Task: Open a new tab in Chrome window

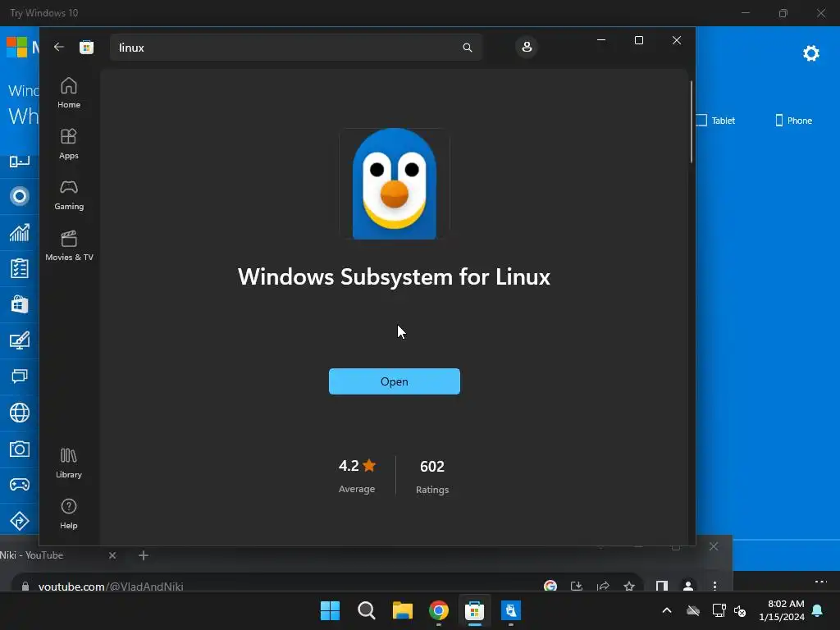Action: (x=143, y=555)
